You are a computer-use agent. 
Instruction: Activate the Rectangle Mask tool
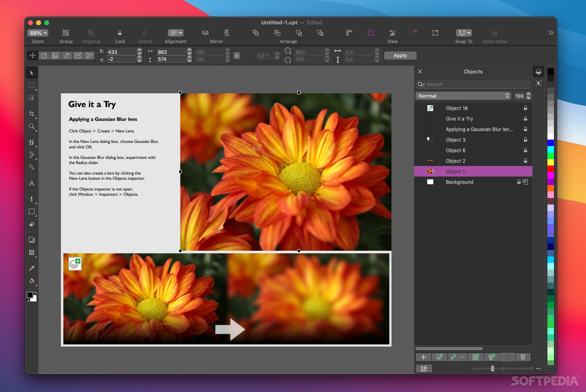click(32, 85)
